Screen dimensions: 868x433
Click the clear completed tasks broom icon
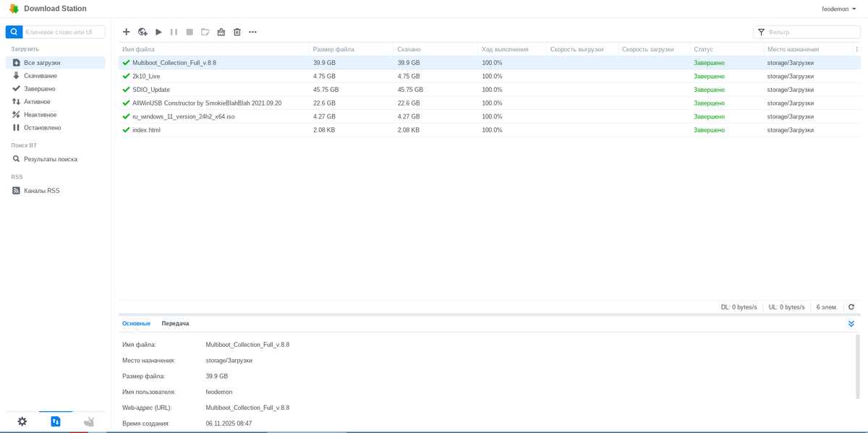pyautogui.click(x=221, y=32)
